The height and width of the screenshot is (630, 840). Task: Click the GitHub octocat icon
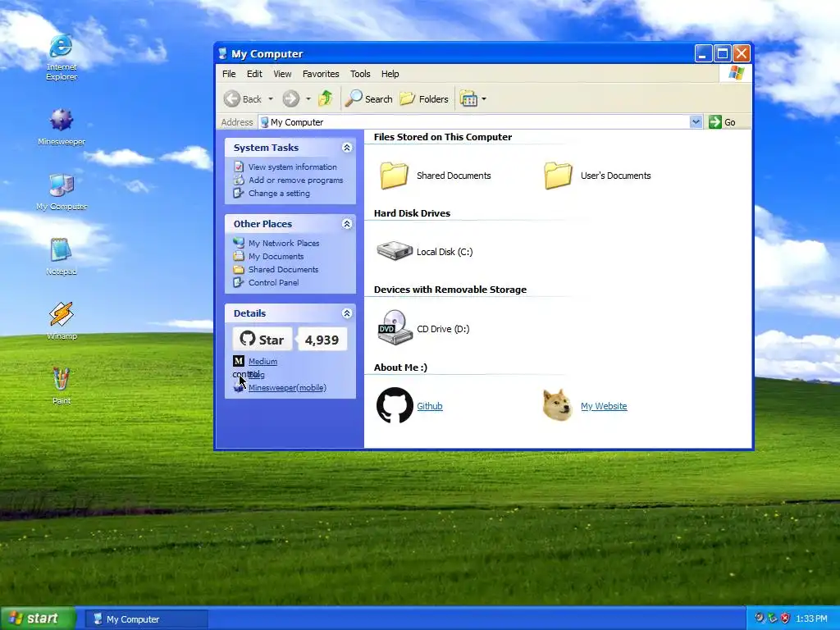point(395,405)
